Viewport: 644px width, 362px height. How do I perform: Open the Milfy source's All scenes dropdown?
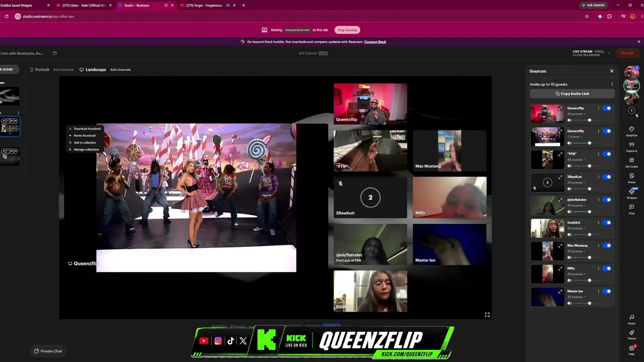pos(576,274)
